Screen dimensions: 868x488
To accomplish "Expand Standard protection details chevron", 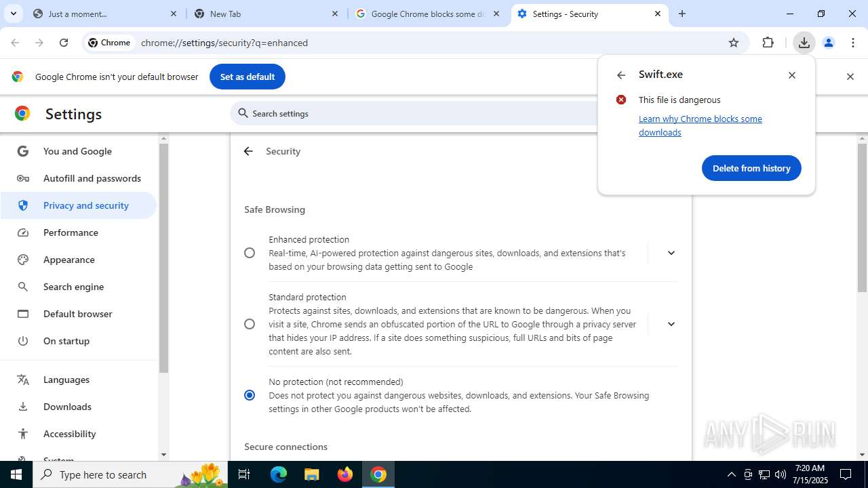I will [671, 324].
